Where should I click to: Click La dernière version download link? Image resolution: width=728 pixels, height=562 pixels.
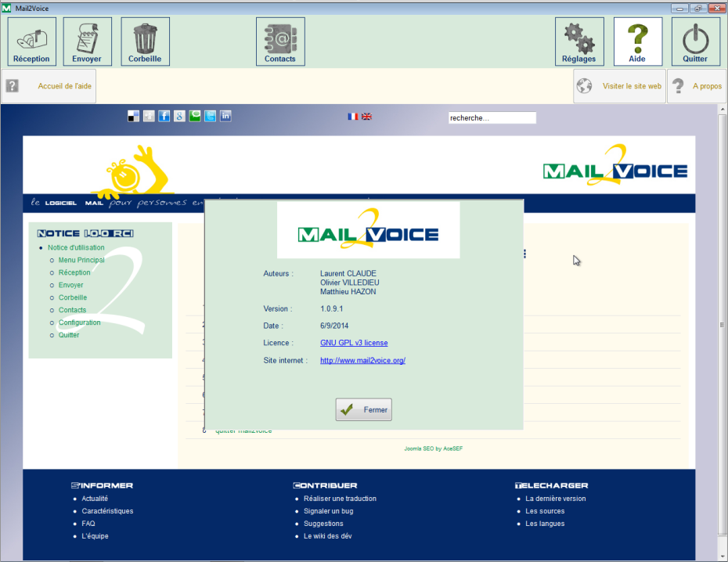tap(555, 499)
